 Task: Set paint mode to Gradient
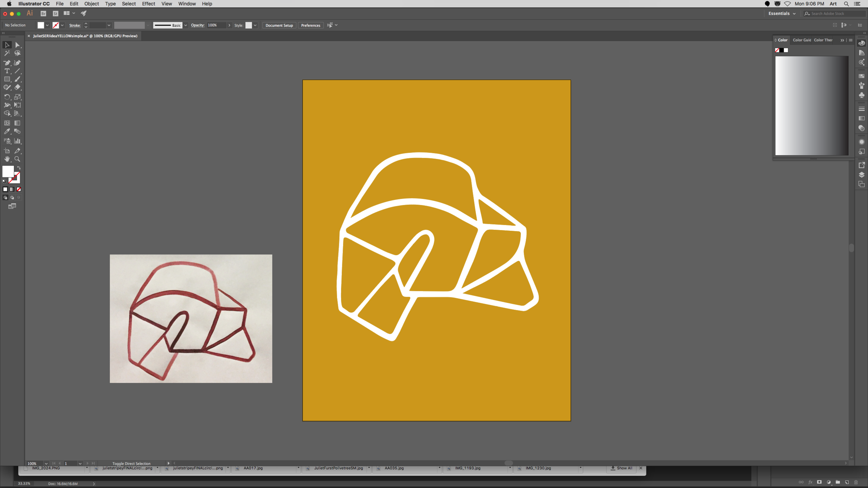(12, 190)
